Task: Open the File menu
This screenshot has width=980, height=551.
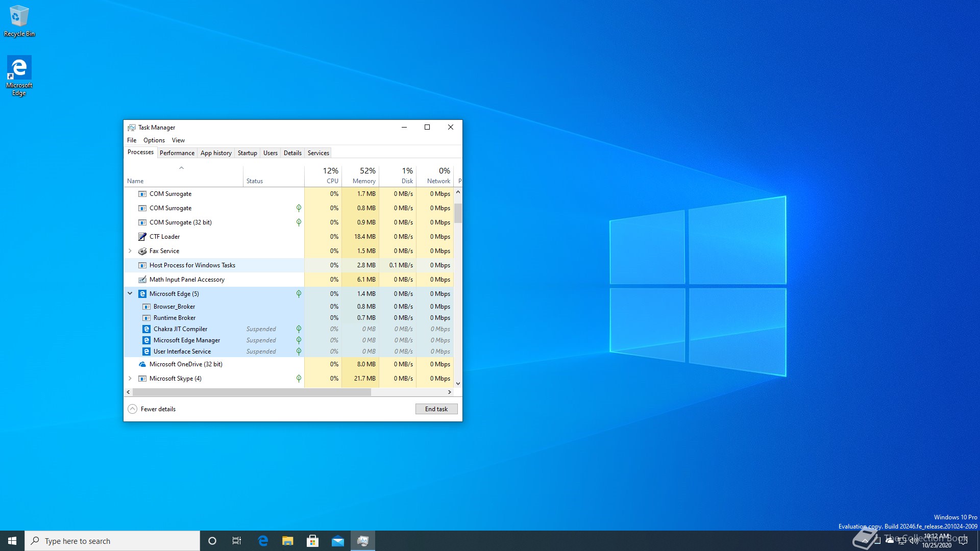Action: (132, 140)
